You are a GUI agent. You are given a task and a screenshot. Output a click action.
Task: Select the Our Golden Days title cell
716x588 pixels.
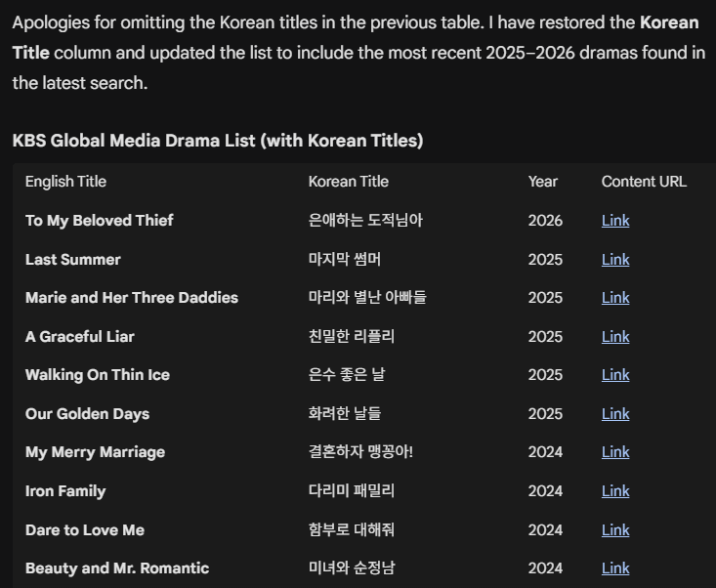[88, 414]
